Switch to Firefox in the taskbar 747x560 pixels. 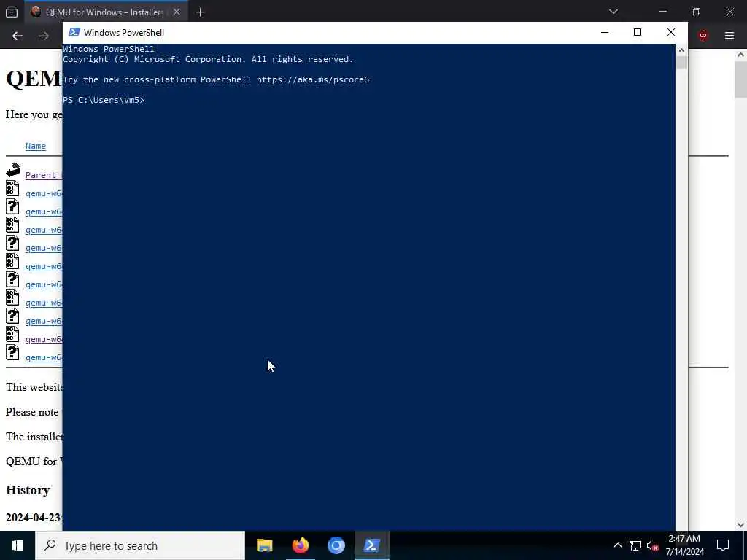point(300,545)
